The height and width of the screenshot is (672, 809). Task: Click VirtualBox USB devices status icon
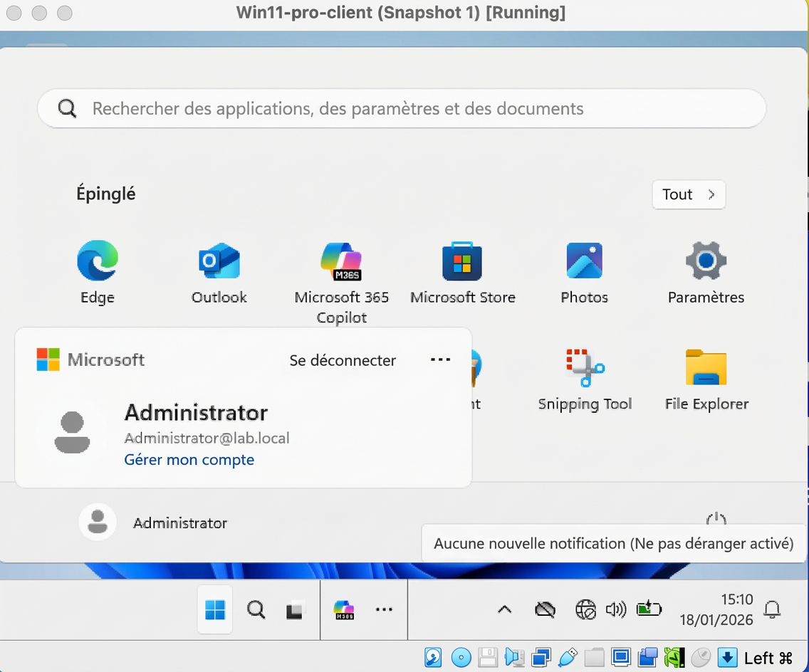[568, 658]
